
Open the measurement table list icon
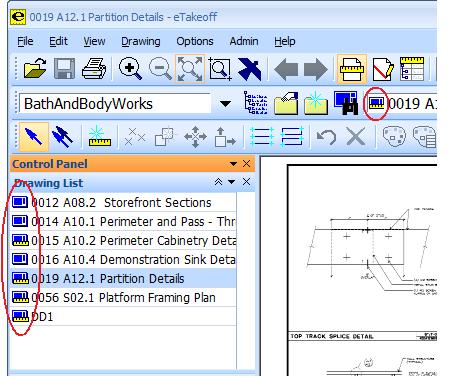(x=412, y=69)
